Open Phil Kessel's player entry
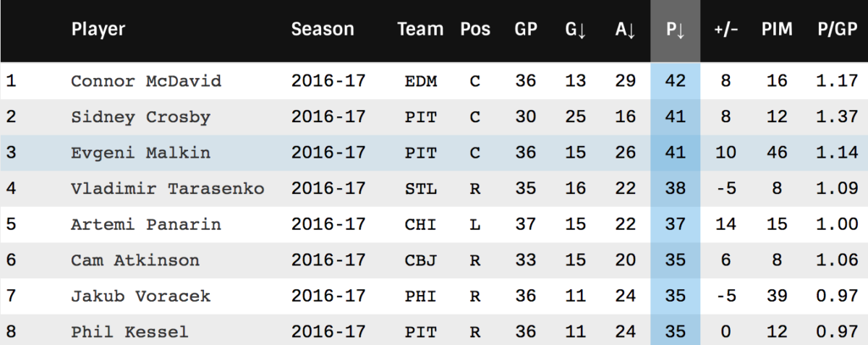The width and height of the screenshot is (868, 345). point(129,332)
